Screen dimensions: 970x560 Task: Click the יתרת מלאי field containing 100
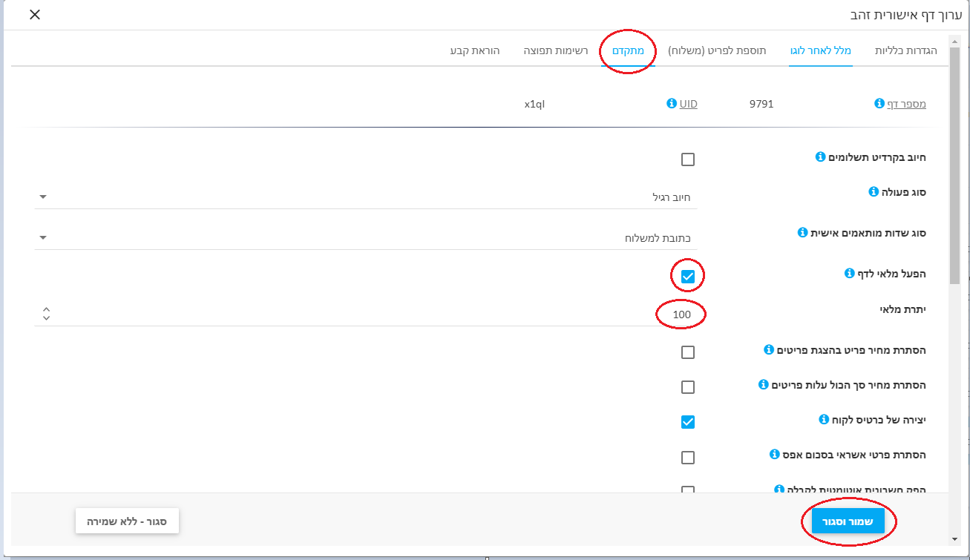pyautogui.click(x=366, y=314)
